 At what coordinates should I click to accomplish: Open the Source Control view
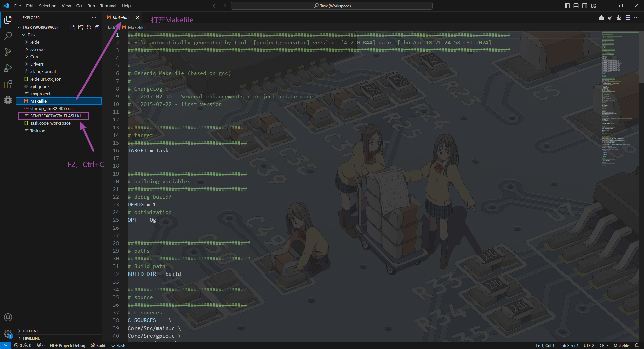8,52
